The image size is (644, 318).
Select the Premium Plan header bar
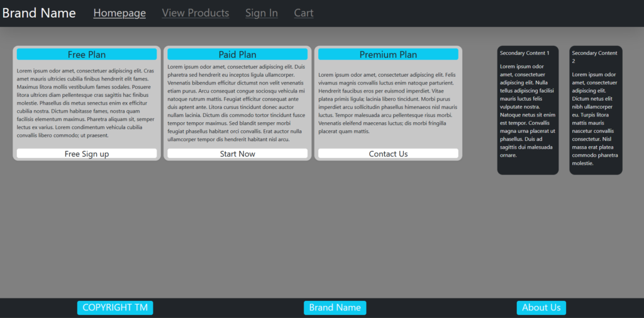388,55
